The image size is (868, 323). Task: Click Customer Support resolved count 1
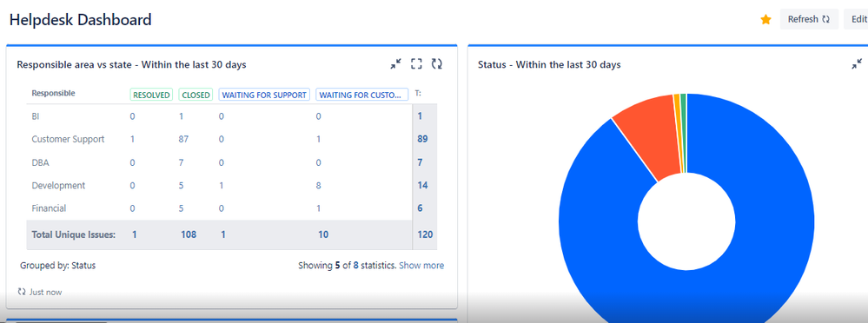(x=132, y=140)
